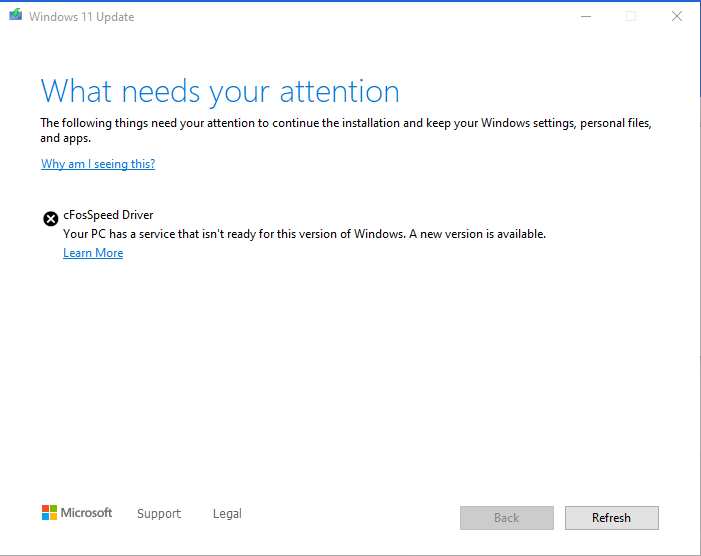Image resolution: width=701 pixels, height=556 pixels.
Task: Open the Support link in the footer
Action: [x=159, y=514]
